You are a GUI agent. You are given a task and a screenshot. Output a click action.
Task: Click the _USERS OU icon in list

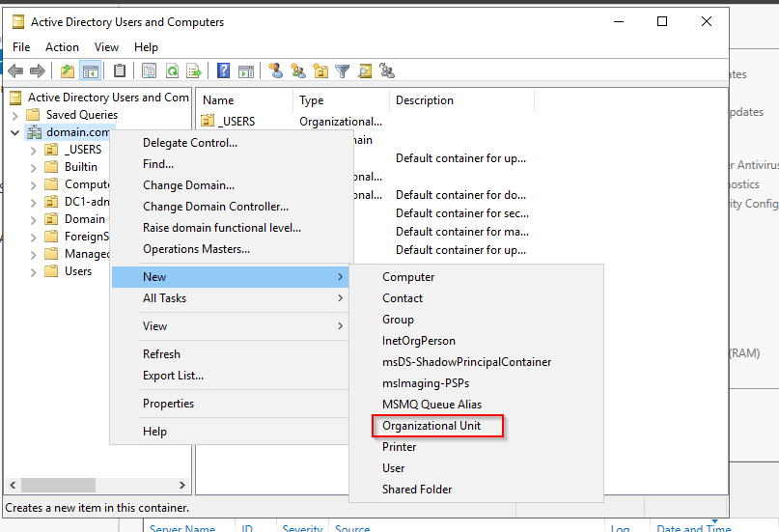[x=208, y=121]
